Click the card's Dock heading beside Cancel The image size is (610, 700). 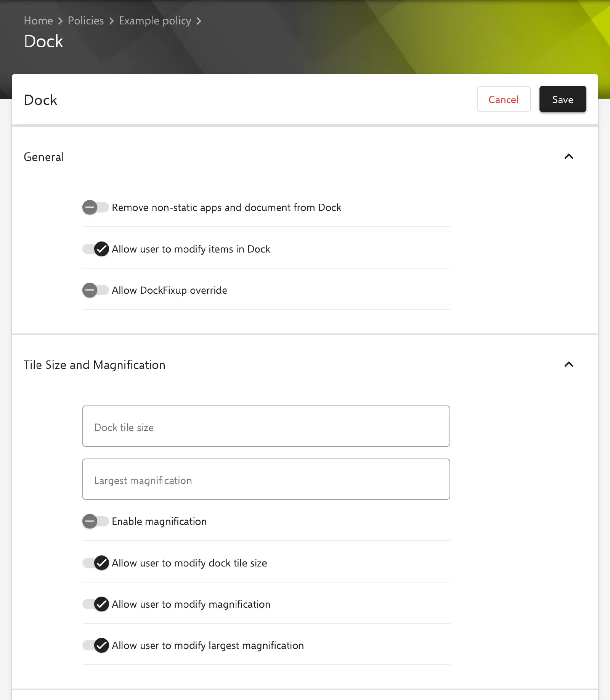click(40, 100)
